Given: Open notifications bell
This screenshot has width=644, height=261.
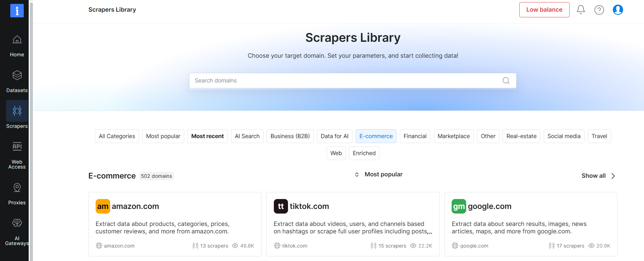Looking at the screenshot, I should 581,10.
